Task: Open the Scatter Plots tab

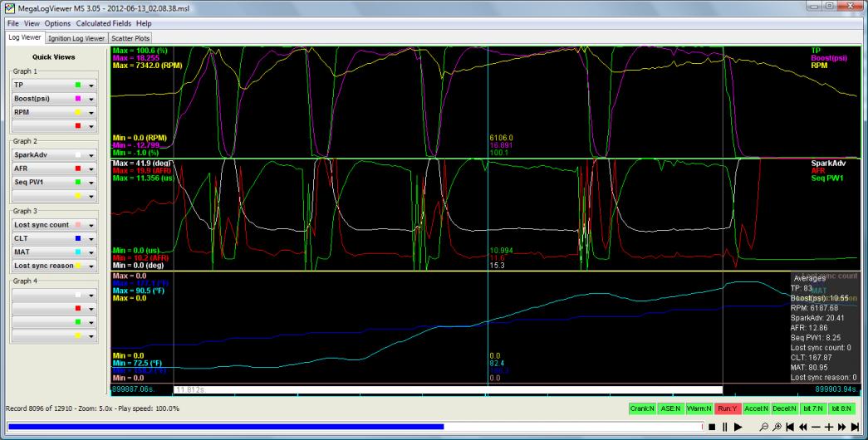Action: pos(130,38)
